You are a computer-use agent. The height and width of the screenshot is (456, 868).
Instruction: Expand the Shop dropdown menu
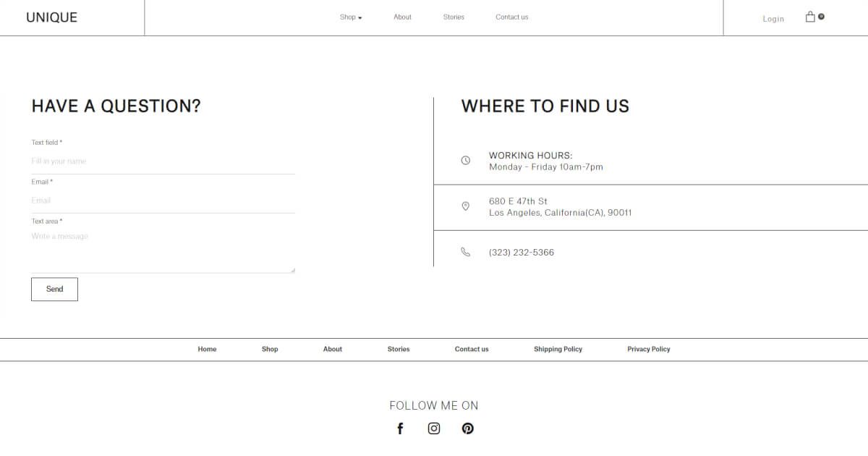pyautogui.click(x=351, y=17)
